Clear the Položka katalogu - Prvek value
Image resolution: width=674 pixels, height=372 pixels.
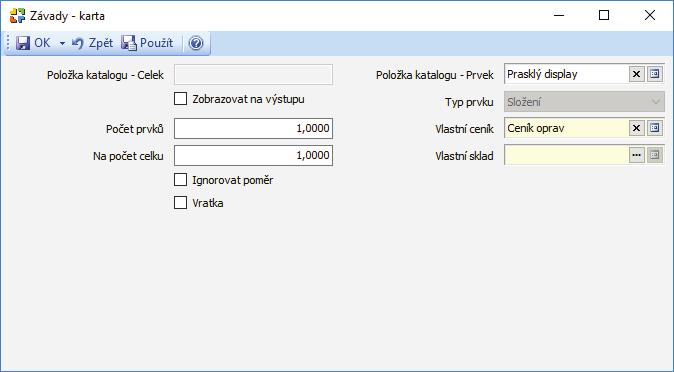[x=637, y=74]
